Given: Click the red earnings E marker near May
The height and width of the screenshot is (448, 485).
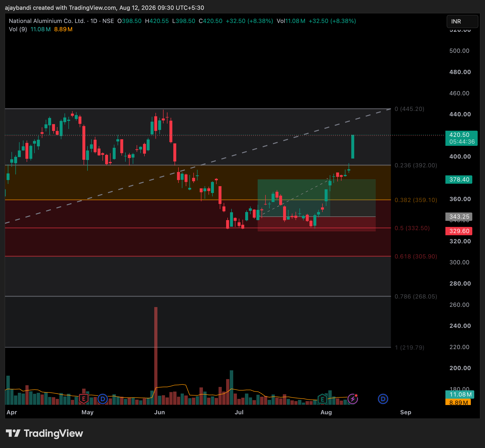Looking at the screenshot, I should click(x=84, y=399).
